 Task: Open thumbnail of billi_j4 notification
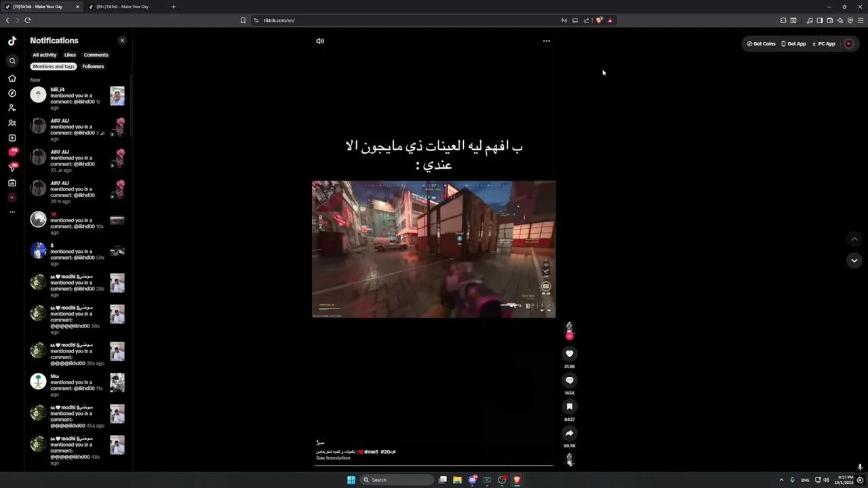(x=117, y=96)
